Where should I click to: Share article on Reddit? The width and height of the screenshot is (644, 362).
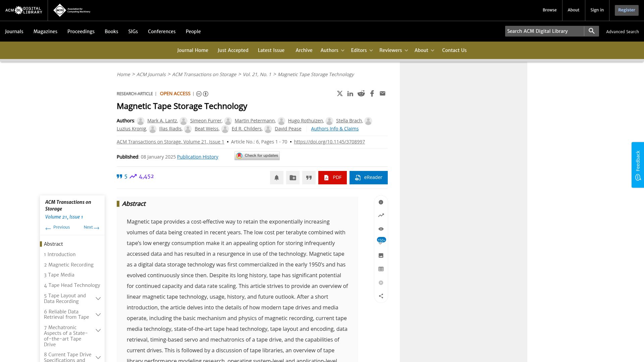click(361, 94)
